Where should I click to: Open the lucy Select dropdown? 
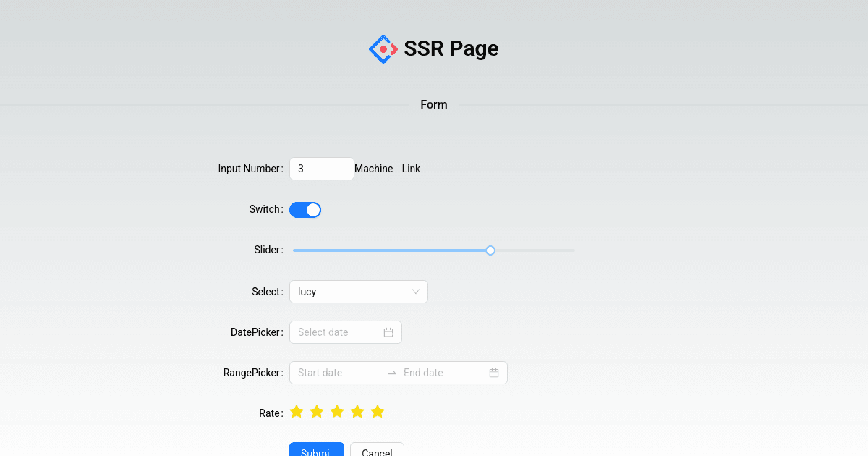point(347,291)
